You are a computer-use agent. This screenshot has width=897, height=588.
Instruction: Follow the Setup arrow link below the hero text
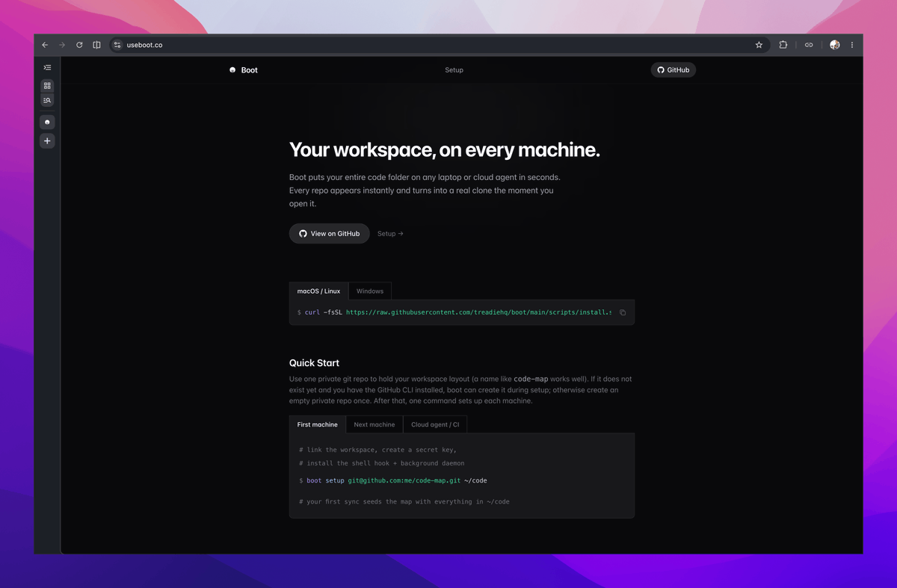(390, 234)
